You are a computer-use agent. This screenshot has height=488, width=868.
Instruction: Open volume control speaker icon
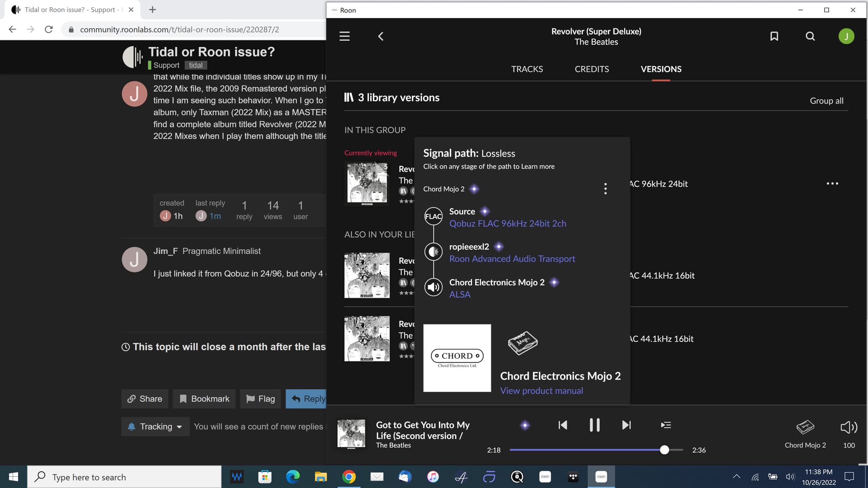coord(849,427)
